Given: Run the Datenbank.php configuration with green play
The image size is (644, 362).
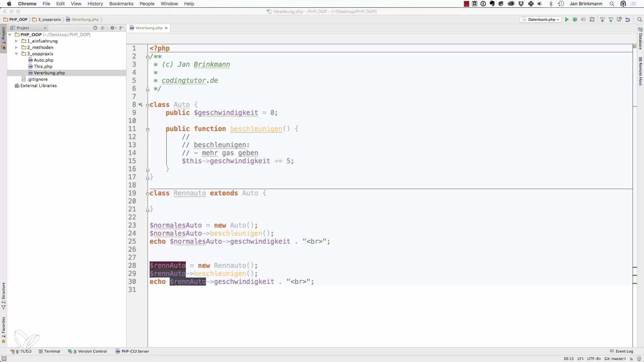Looking at the screenshot, I should [x=567, y=19].
